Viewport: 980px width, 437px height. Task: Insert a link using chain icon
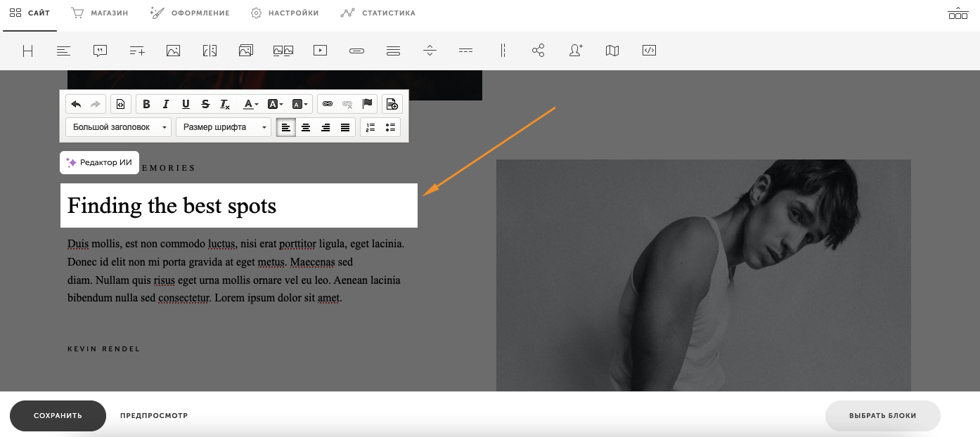(x=328, y=104)
